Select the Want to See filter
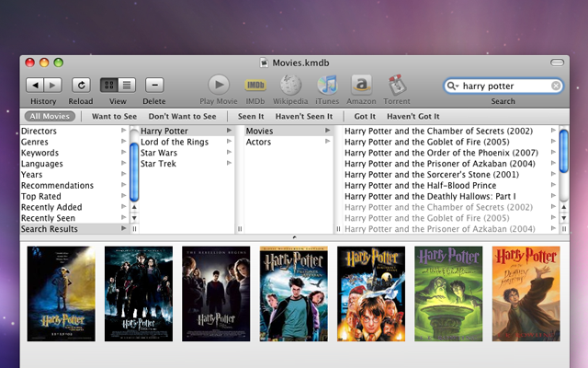Viewport: 588px width, 368px height. 114,117
